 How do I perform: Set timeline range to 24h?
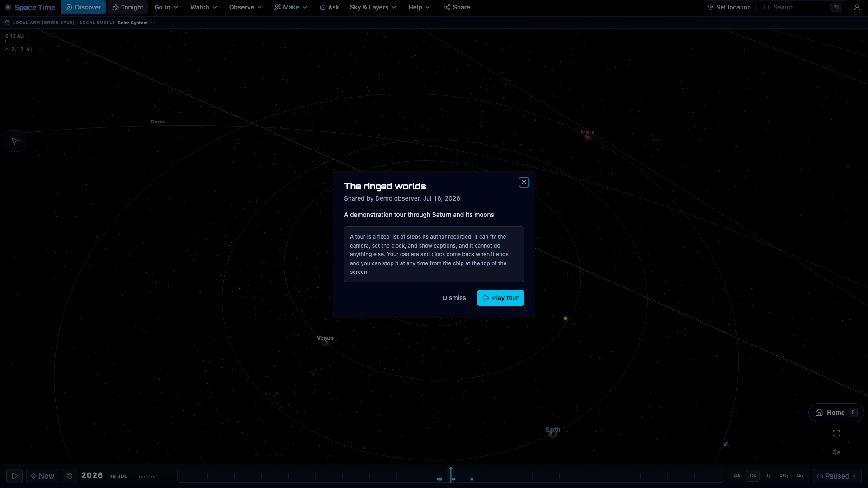737,476
